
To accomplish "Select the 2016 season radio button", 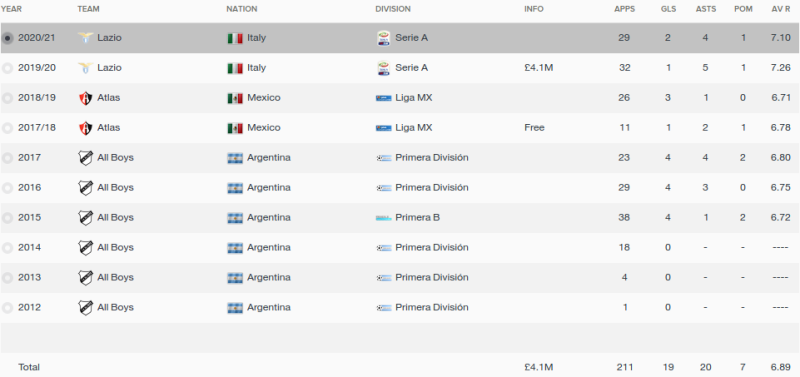I will tap(7, 188).
